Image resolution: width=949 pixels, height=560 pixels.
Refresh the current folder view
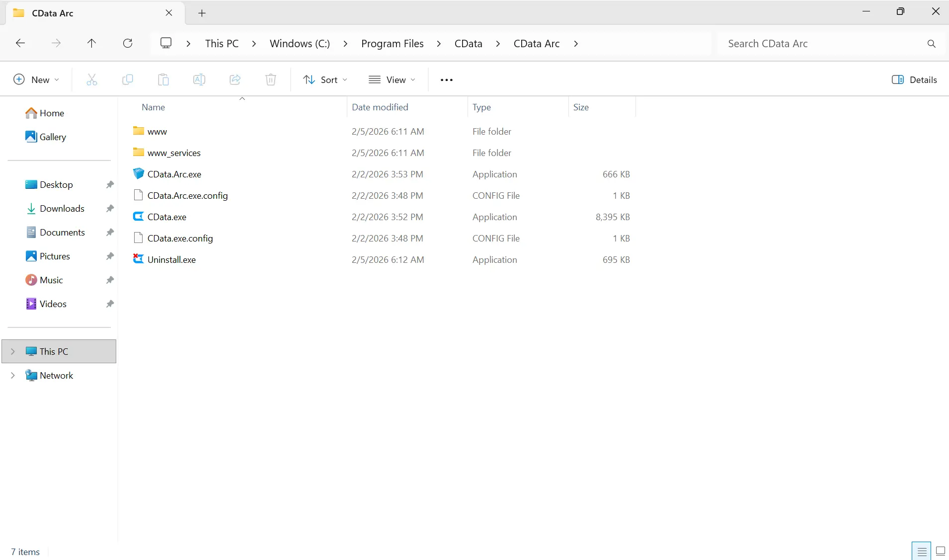[x=128, y=43]
